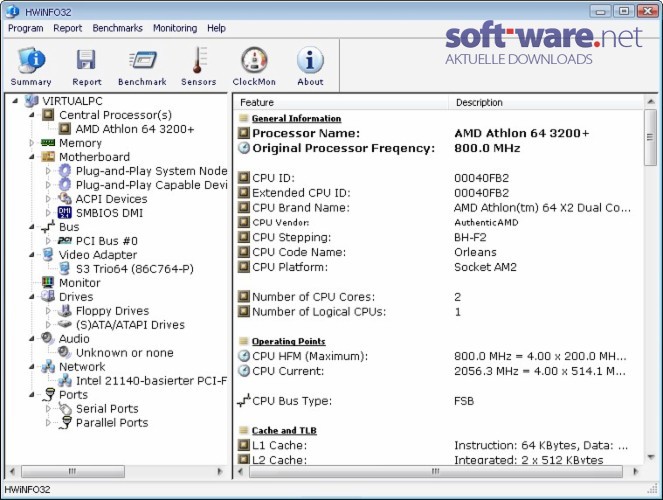Viewport: 663px width, 500px height.
Task: Collapse the Central Processor(s) node
Action: (x=32, y=115)
